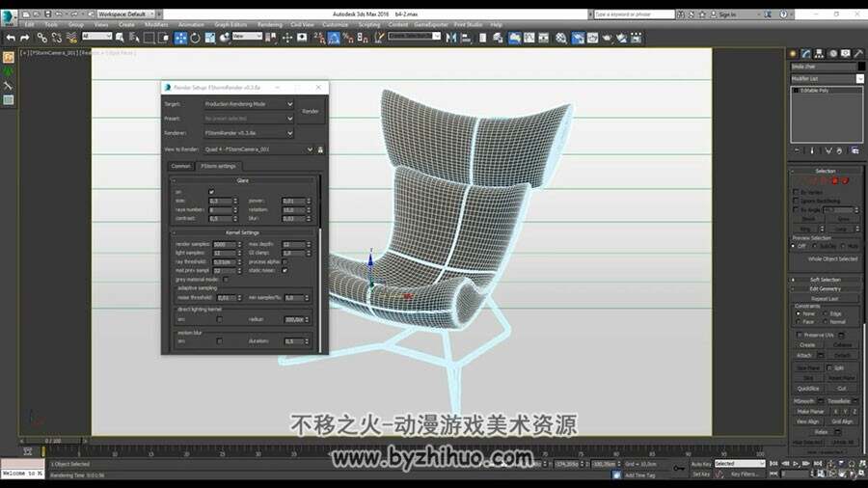868x488 pixels.
Task: Click the keyword search input field
Action: pos(634,14)
